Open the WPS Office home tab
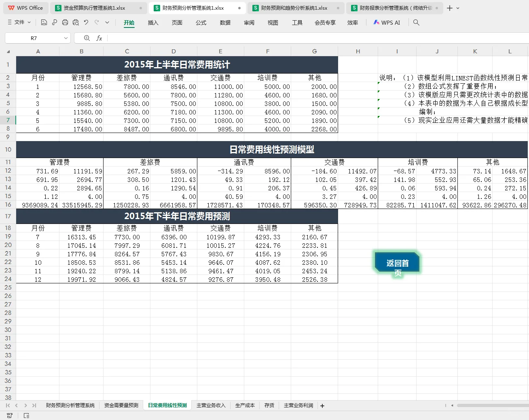Image resolution: width=529 pixels, height=420 pixels. coord(25,8)
